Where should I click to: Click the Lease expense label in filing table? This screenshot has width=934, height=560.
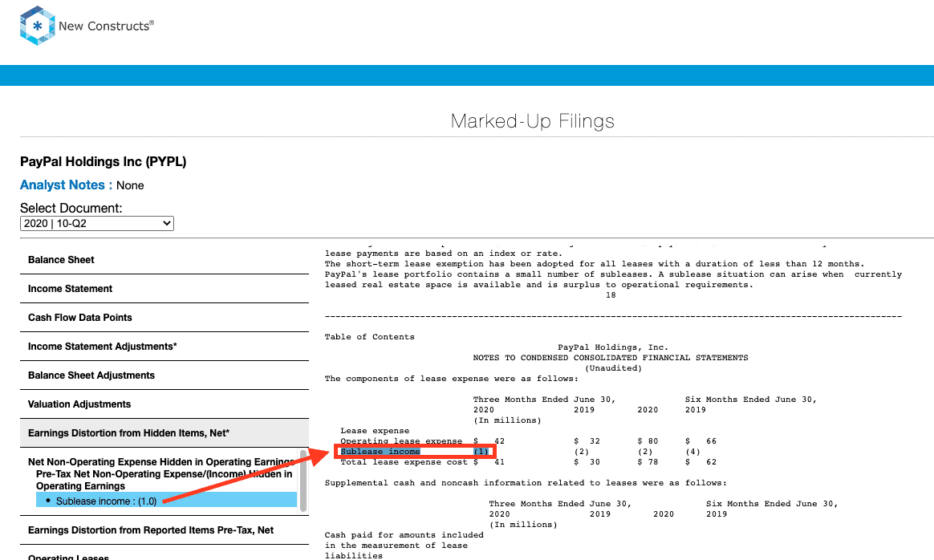(375, 431)
